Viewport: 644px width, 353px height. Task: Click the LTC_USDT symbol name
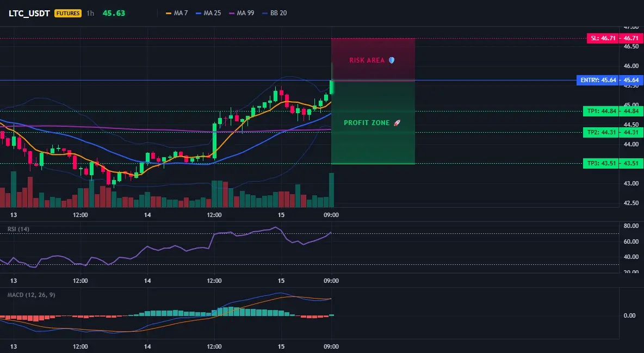(x=29, y=13)
